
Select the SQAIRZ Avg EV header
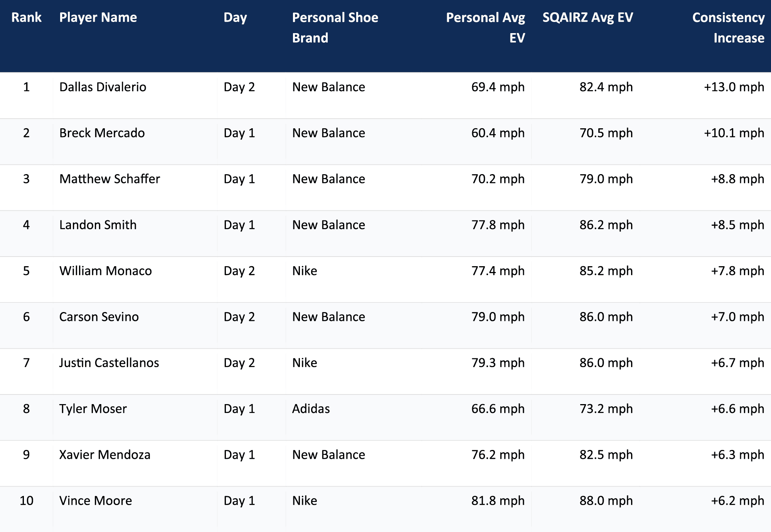pyautogui.click(x=588, y=18)
